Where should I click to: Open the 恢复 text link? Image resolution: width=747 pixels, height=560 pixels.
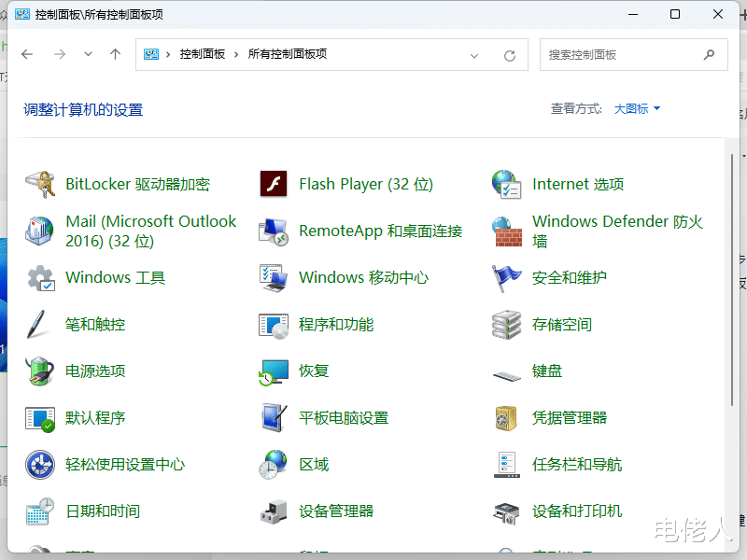314,371
